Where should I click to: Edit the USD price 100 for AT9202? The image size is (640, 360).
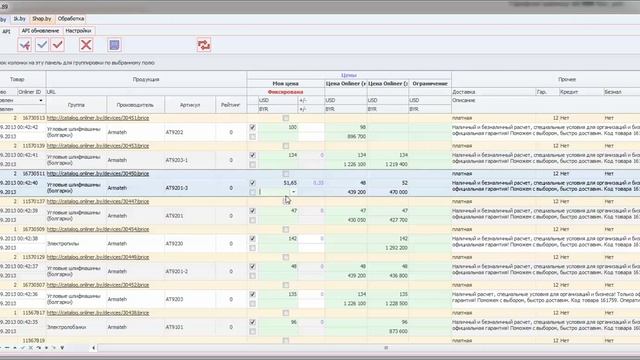tap(278, 127)
